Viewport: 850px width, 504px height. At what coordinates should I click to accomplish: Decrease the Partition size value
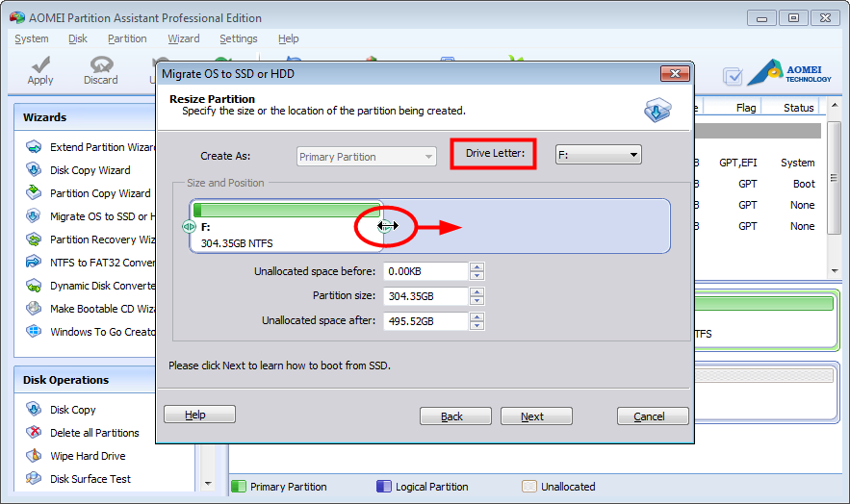click(477, 300)
